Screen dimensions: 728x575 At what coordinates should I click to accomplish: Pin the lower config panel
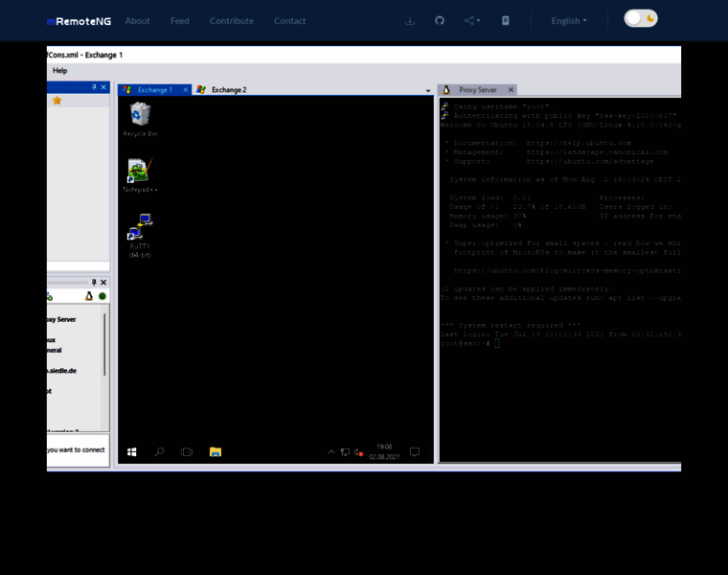point(94,283)
